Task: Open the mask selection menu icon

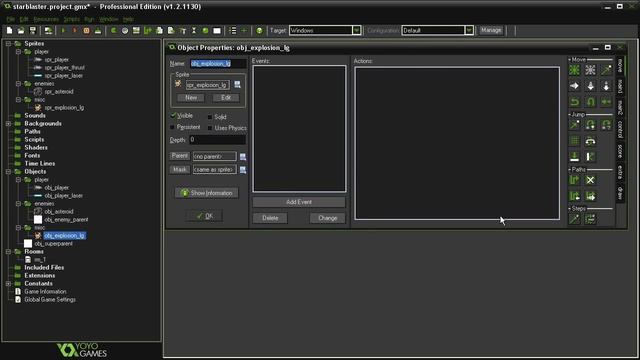Action: pos(243,170)
